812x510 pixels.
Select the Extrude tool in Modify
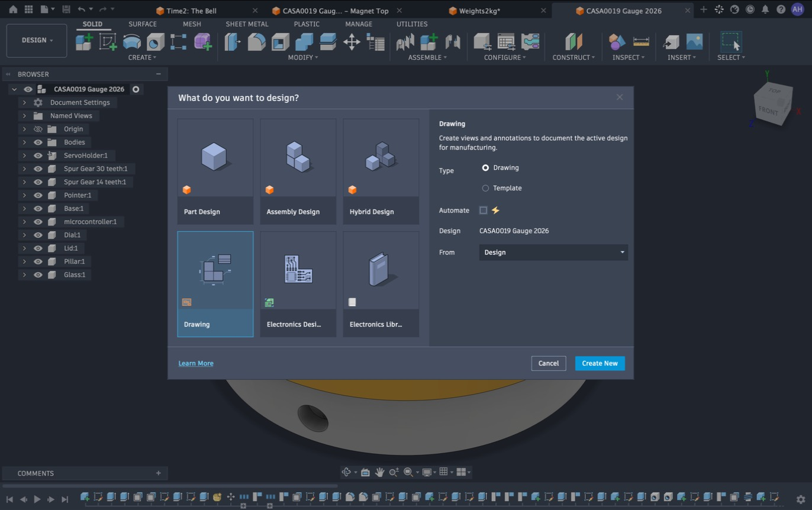(x=233, y=41)
